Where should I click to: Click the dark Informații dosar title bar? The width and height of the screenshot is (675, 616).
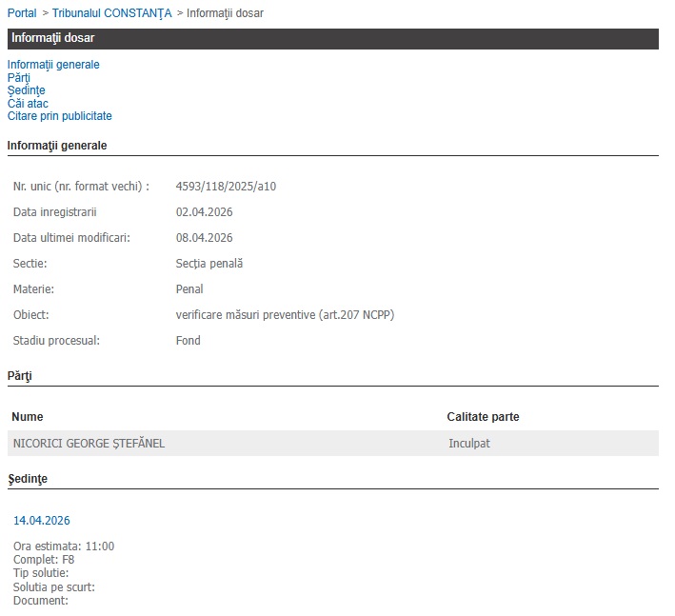332,38
